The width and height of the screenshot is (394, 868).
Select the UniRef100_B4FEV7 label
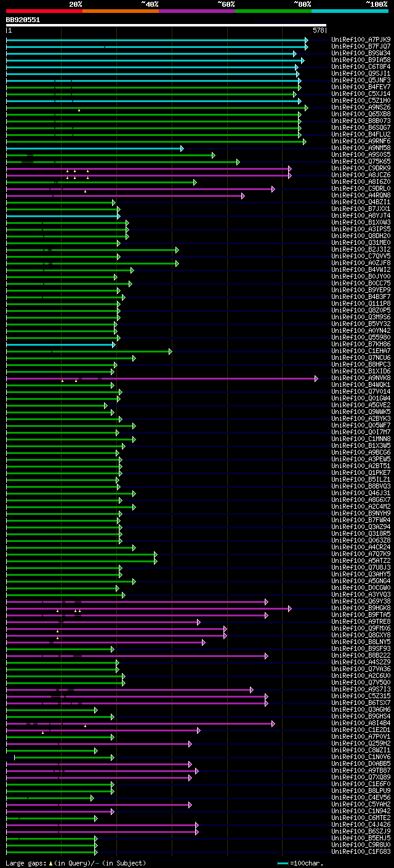coord(361,87)
